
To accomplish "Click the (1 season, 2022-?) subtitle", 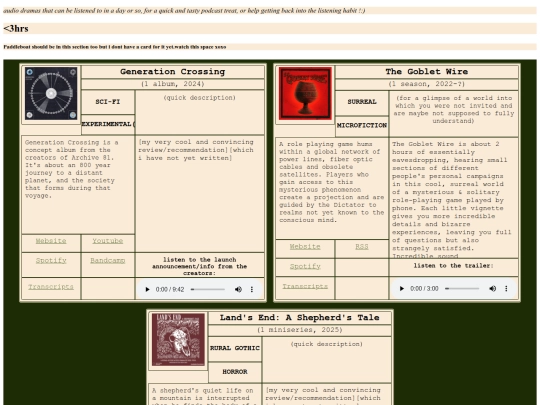I will (x=427, y=84).
